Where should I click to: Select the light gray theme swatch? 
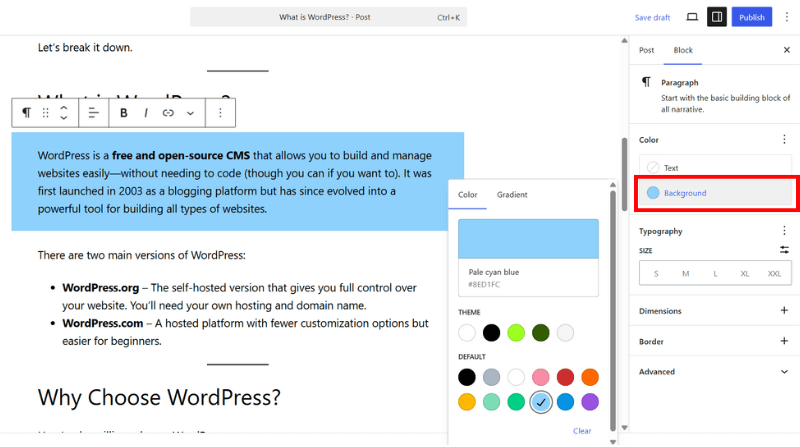[565, 333]
